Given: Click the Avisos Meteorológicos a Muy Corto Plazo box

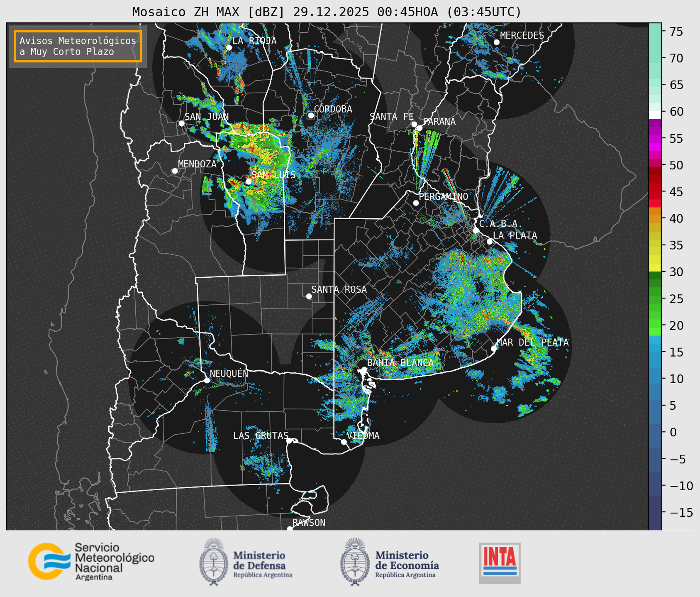Looking at the screenshot, I should [78, 46].
